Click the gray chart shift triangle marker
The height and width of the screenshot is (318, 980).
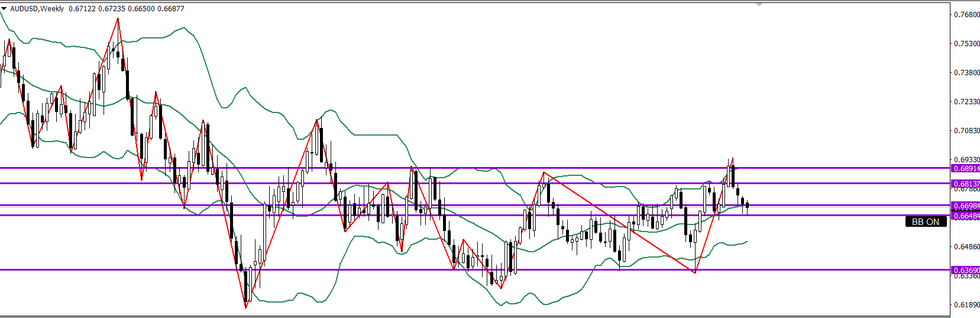pyautogui.click(x=759, y=5)
